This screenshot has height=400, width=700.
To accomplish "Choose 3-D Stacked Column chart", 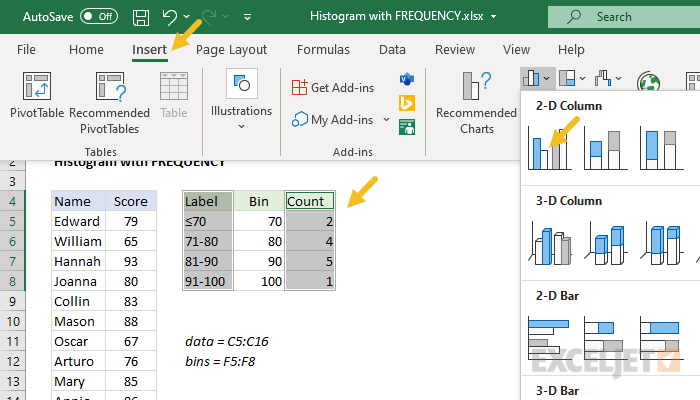I will 606,244.
